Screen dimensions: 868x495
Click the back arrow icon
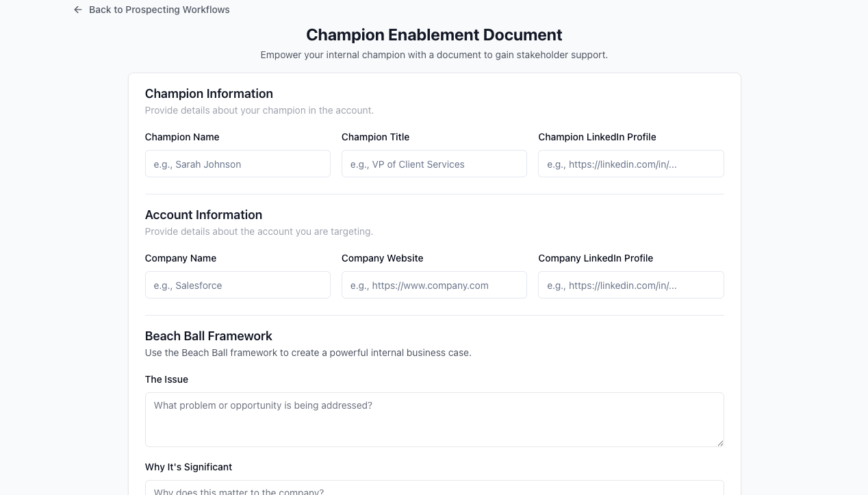[77, 10]
